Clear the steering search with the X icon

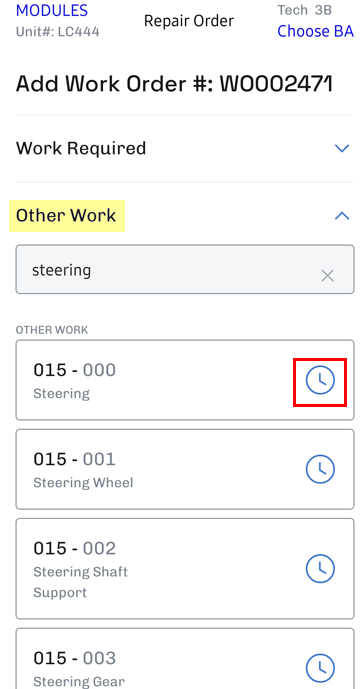click(327, 276)
